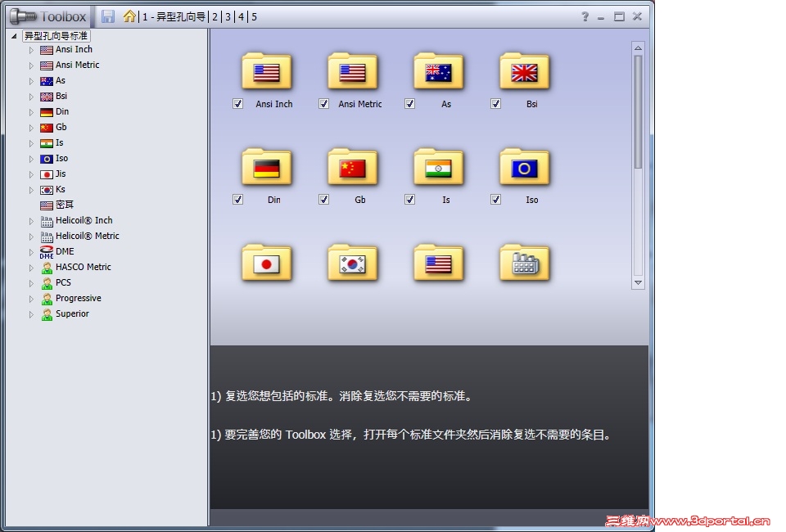Screen dimensions: 786x532
Task: Click the 密耳 flag icon in the tree
Action: pos(47,205)
